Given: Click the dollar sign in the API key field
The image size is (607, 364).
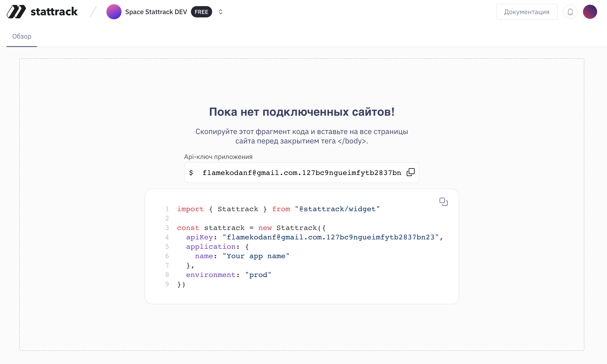Looking at the screenshot, I should [x=191, y=172].
